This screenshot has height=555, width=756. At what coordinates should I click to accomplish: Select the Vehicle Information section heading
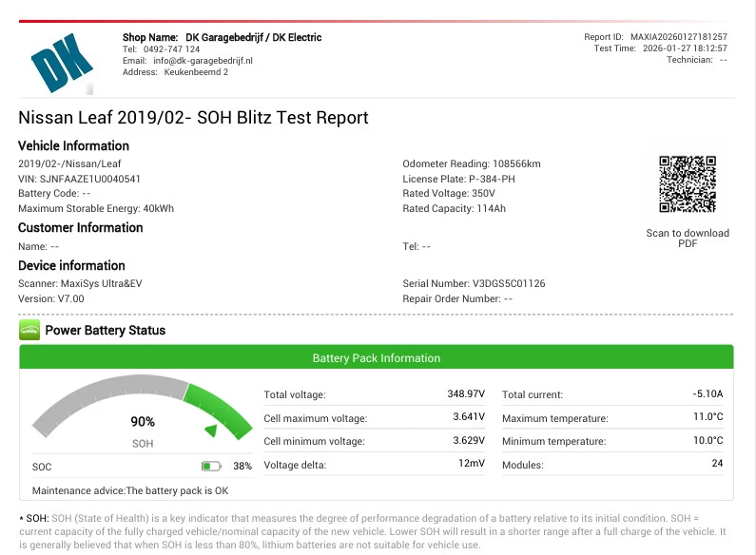point(74,146)
